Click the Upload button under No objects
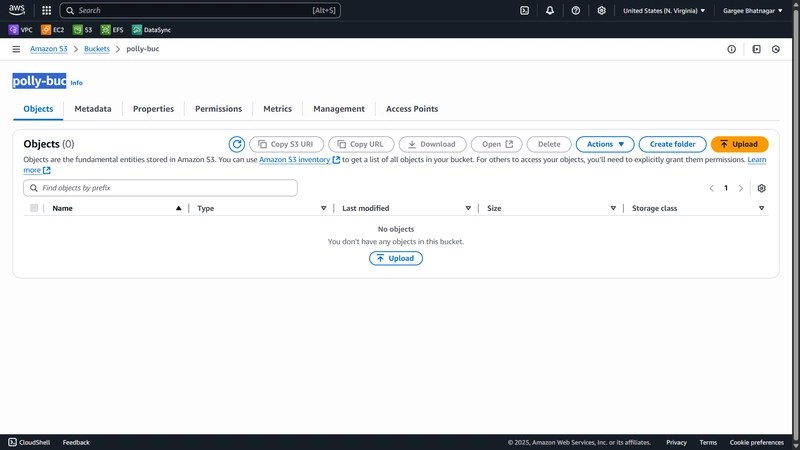 396,258
